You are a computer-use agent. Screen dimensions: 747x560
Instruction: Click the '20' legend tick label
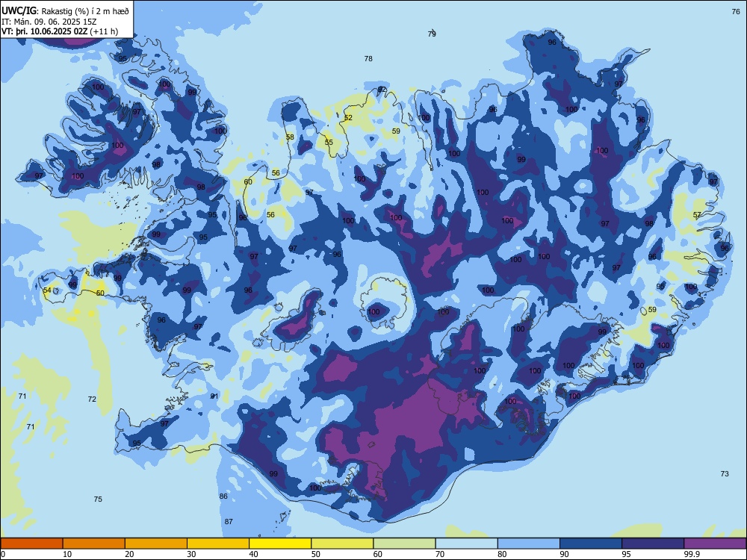[x=129, y=554]
